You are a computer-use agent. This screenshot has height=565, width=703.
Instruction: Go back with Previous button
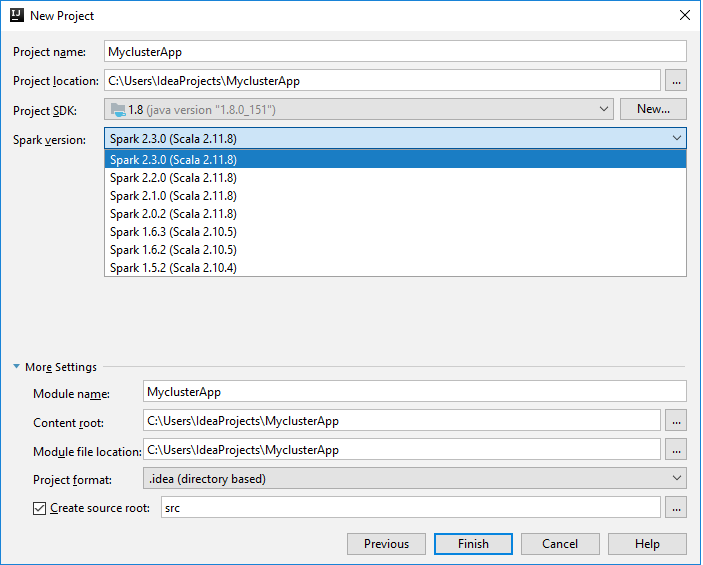click(x=386, y=543)
